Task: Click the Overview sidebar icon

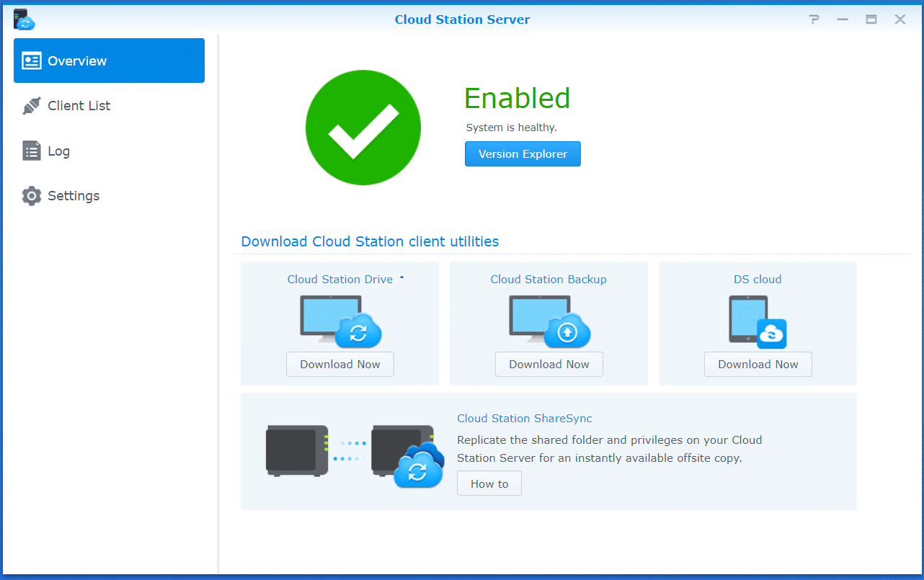Action: pos(31,61)
